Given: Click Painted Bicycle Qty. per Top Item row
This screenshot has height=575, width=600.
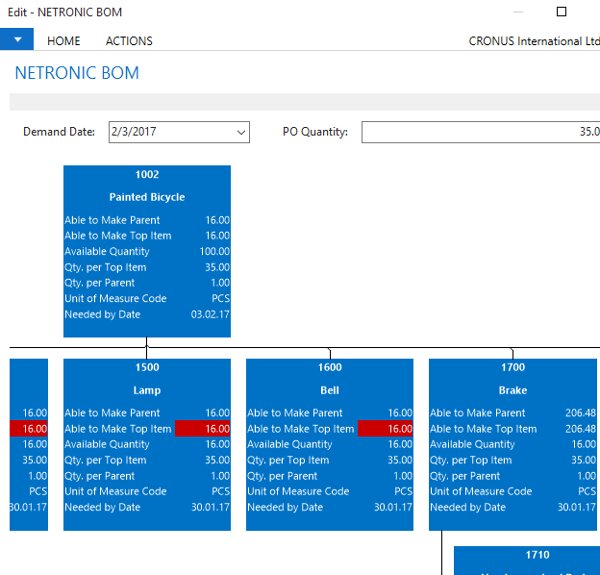Looking at the screenshot, I should (x=147, y=267).
